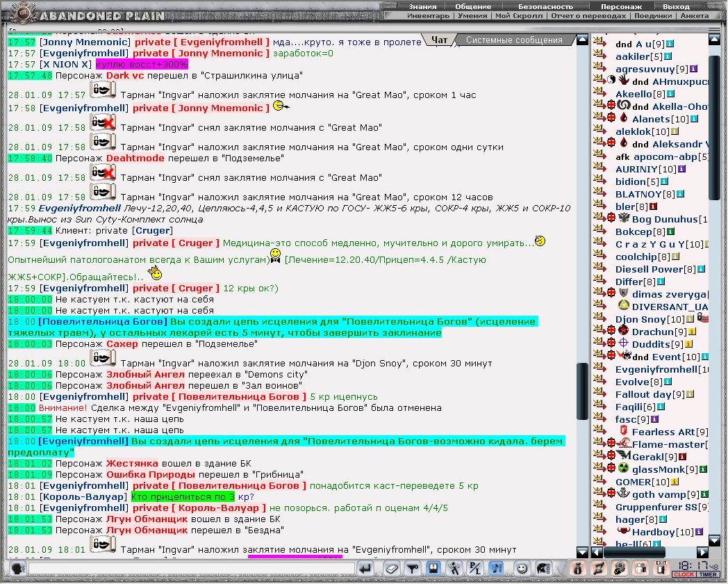
Task: Click private-message arrow icon beside bidion
Action: [x=600, y=180]
